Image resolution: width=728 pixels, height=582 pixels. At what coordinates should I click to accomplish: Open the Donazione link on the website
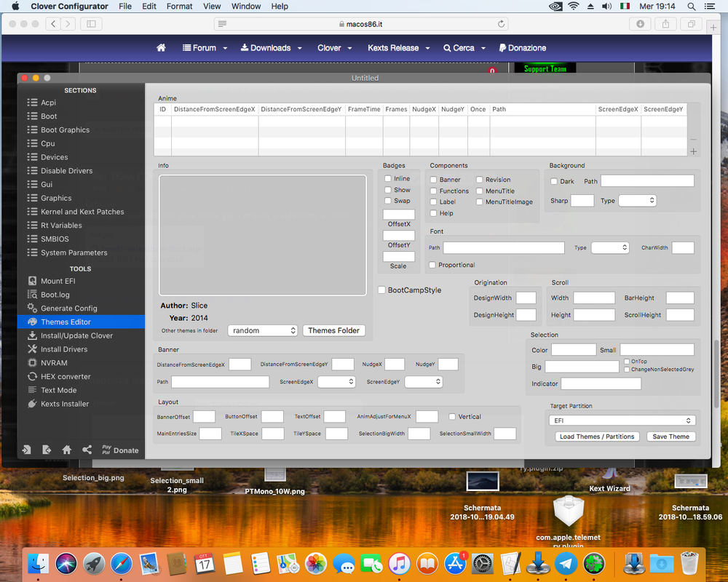522,48
